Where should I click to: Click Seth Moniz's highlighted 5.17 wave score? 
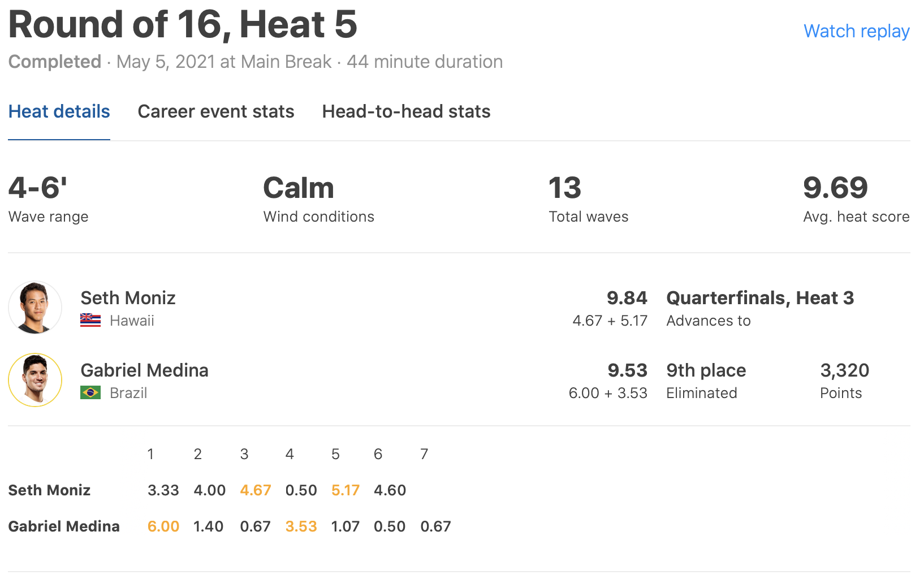click(x=345, y=490)
